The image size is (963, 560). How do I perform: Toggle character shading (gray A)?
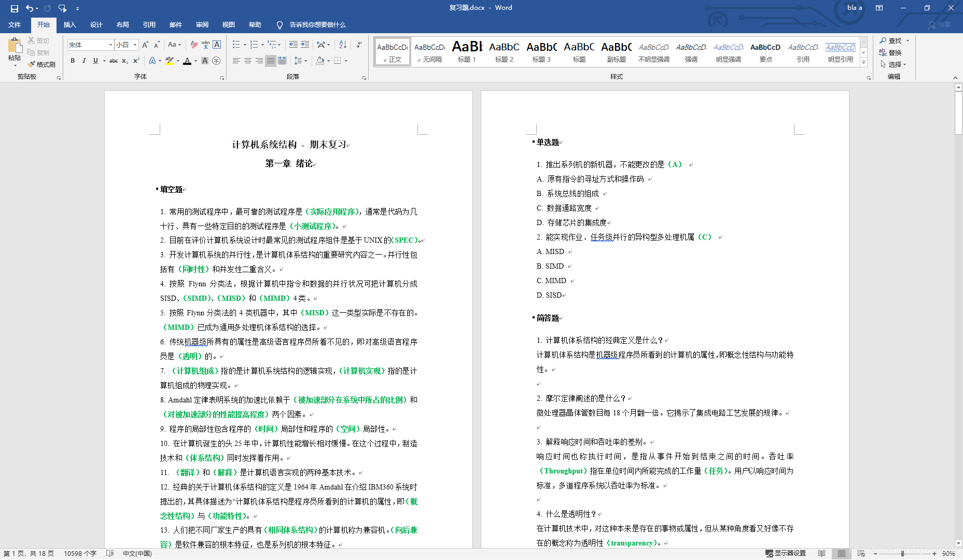[x=205, y=61]
